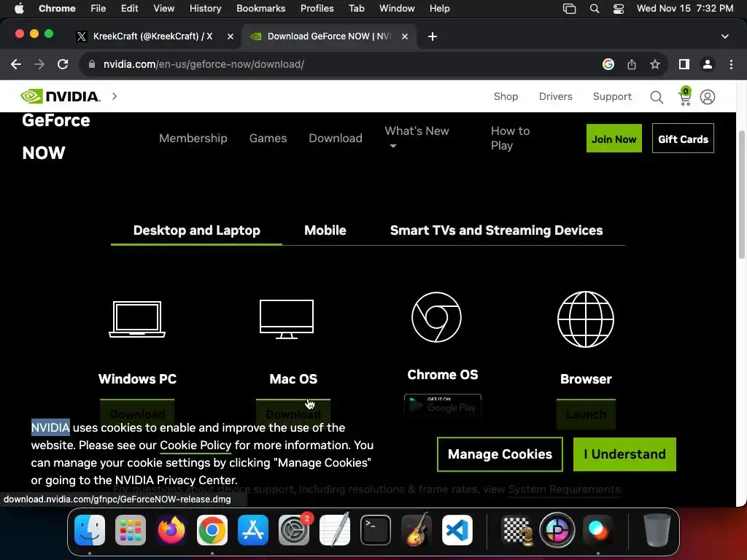The width and height of the screenshot is (747, 560).
Task: Launch Firefox from the Dock
Action: 171,530
